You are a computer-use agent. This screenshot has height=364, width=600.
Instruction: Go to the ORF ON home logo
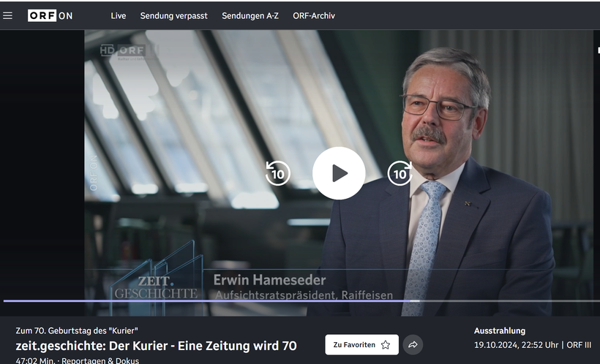point(50,15)
